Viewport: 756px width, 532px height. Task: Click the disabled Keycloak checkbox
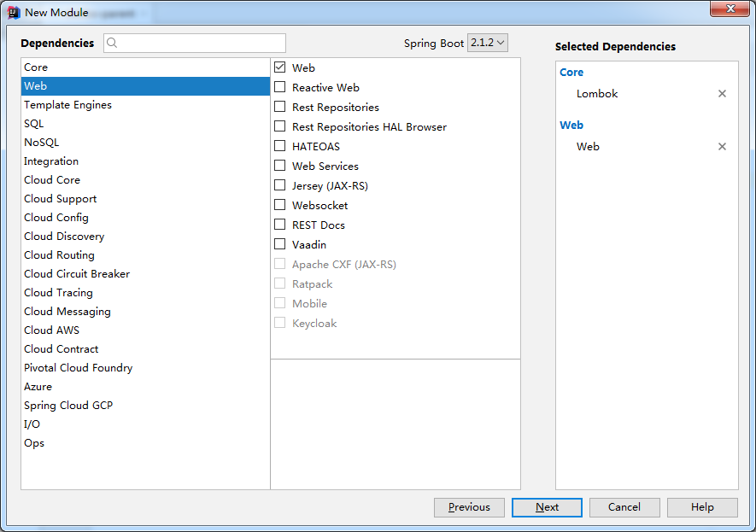click(x=279, y=323)
